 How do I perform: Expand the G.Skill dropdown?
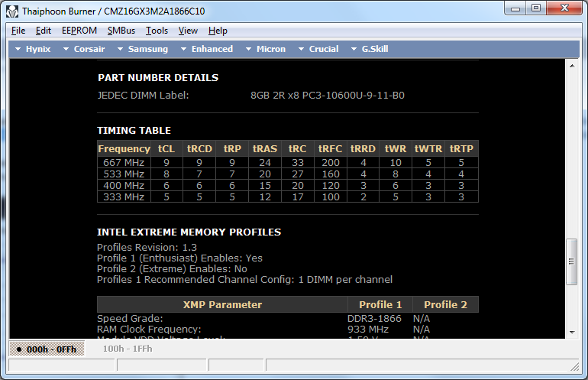pos(370,49)
